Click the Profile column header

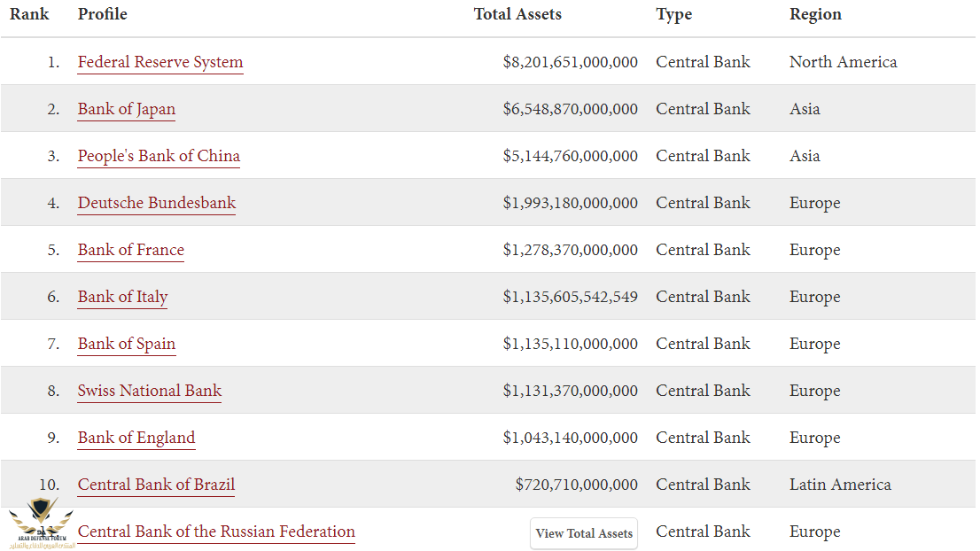[102, 14]
